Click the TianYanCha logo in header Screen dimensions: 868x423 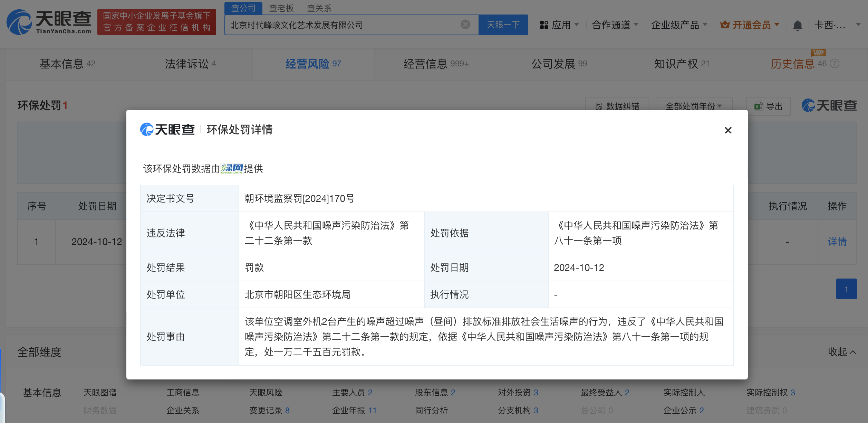click(x=49, y=22)
